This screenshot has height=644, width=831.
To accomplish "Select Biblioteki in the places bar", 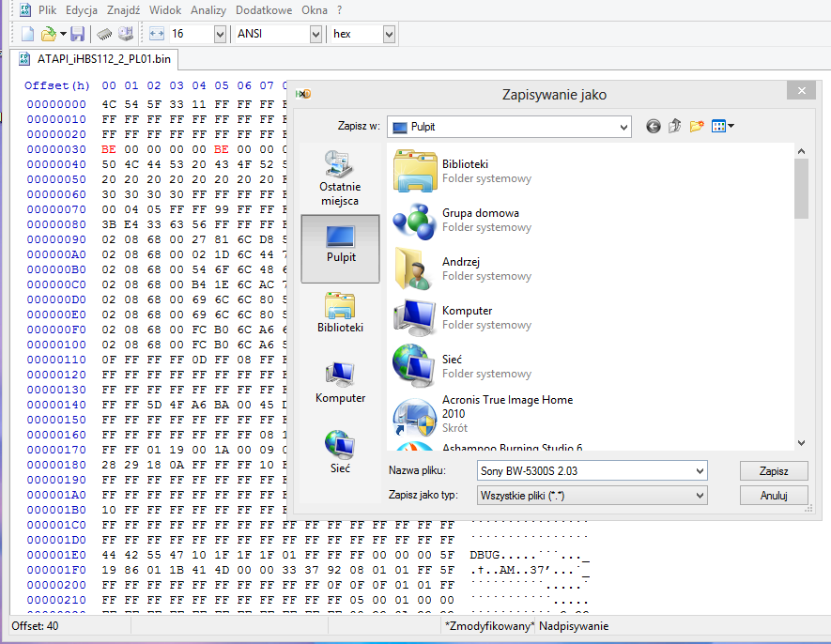I will tap(340, 313).
